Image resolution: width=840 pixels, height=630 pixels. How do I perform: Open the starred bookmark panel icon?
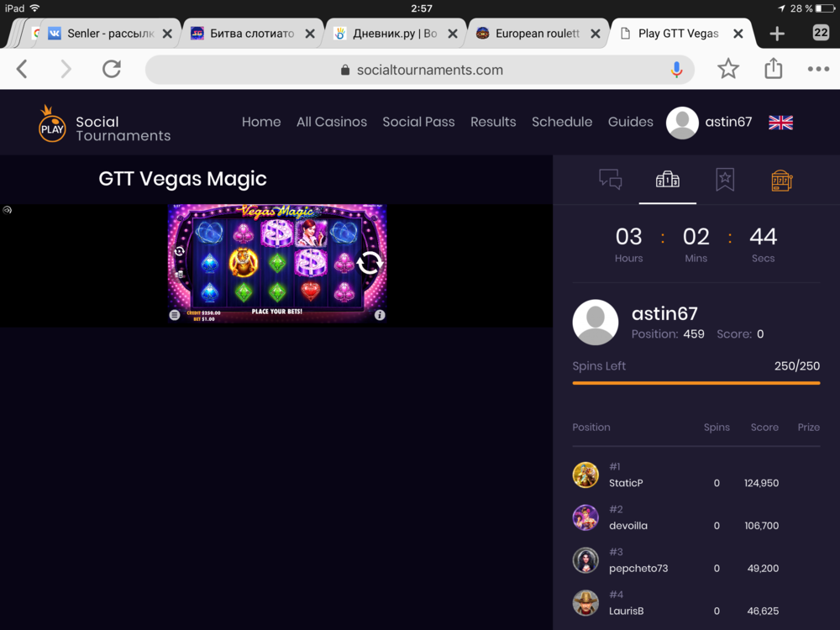pyautogui.click(x=725, y=180)
